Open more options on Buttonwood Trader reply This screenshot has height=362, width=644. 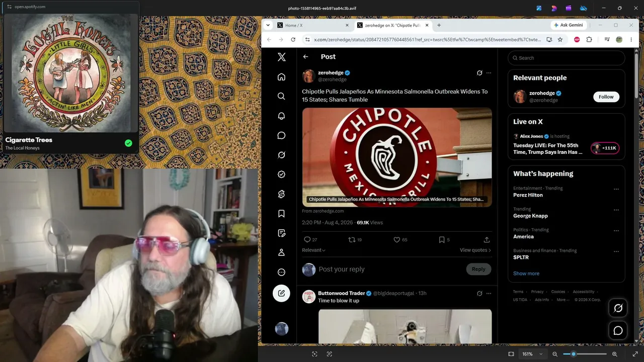(489, 293)
